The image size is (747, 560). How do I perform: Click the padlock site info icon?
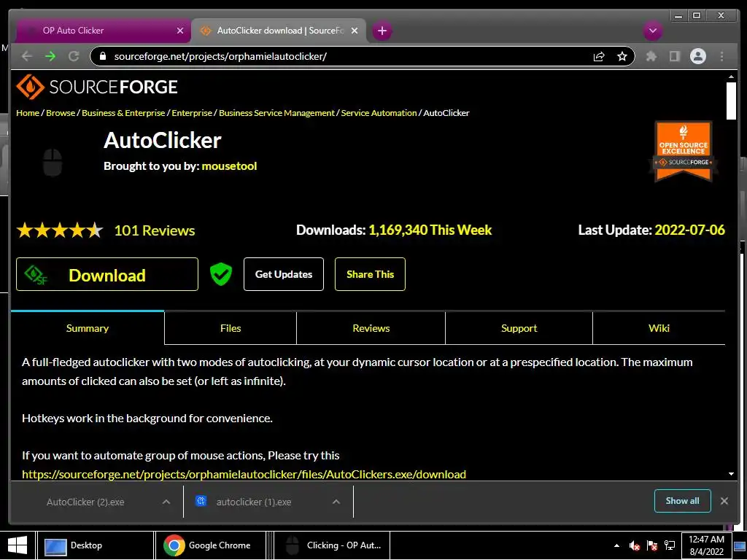102,56
